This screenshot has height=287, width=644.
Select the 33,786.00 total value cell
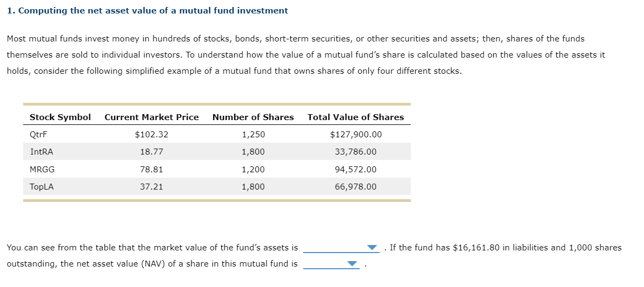click(355, 152)
